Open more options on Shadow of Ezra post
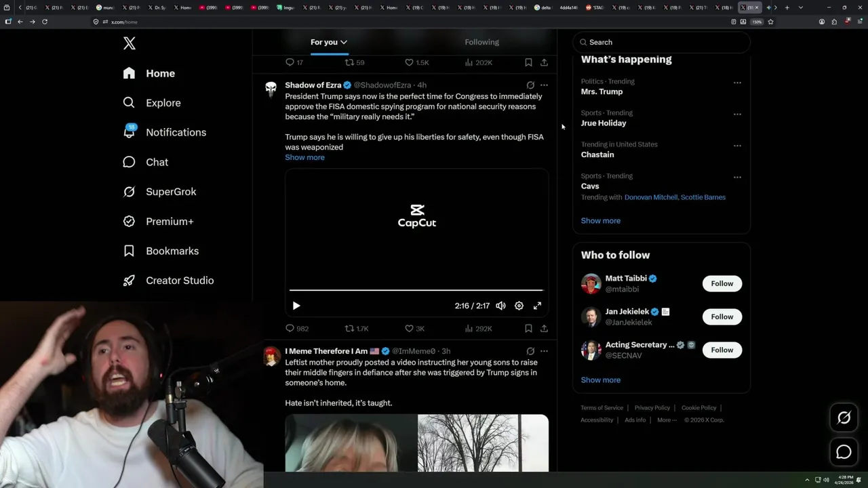Image resolution: width=868 pixels, height=488 pixels. pos(544,85)
